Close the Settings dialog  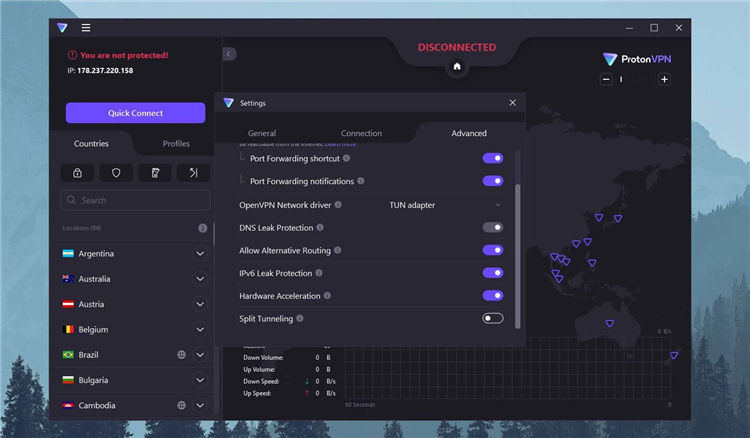[512, 103]
